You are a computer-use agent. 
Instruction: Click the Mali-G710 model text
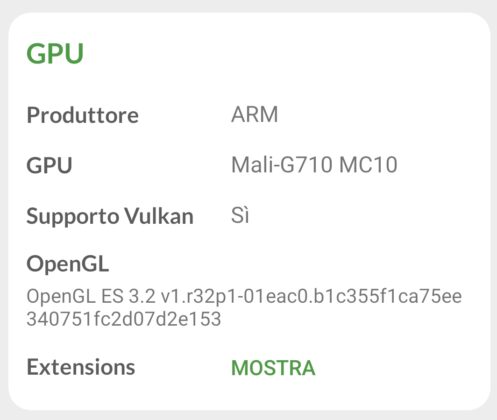[x=281, y=165]
